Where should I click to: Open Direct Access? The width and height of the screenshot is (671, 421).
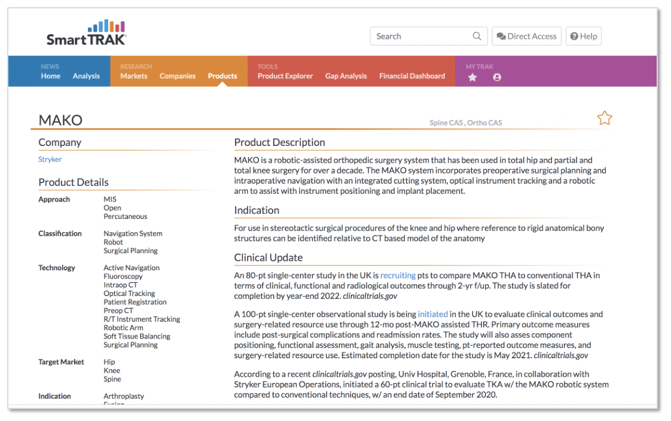tap(526, 36)
